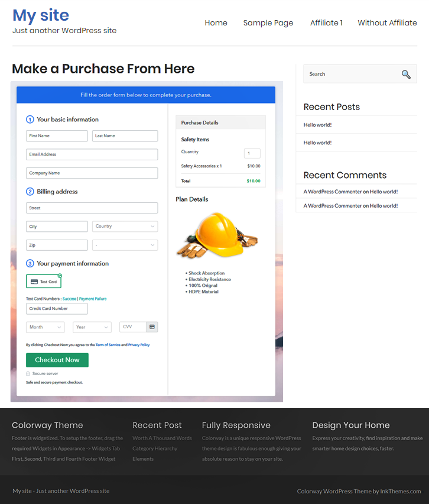Focus the Zip field

pos(57,245)
